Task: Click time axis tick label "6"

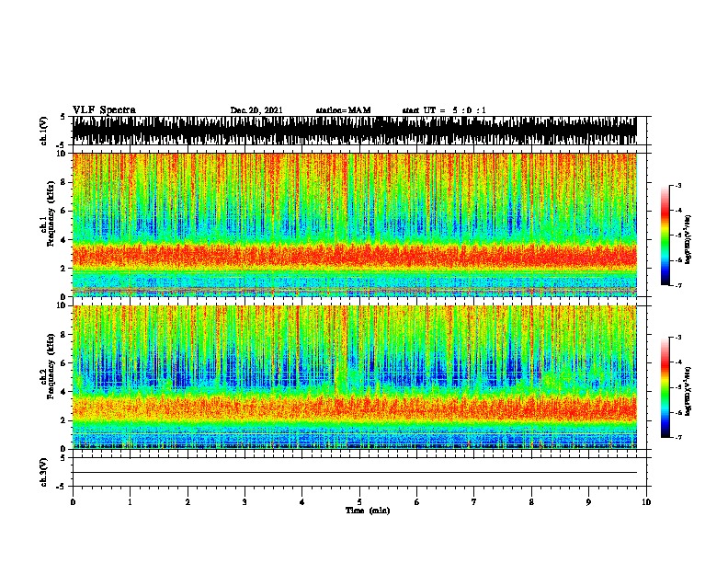Action: click(417, 502)
